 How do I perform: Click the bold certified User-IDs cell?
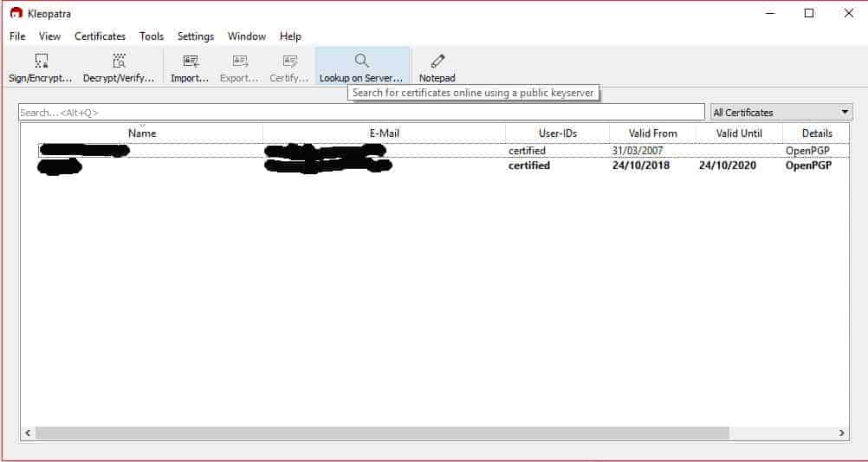click(529, 166)
